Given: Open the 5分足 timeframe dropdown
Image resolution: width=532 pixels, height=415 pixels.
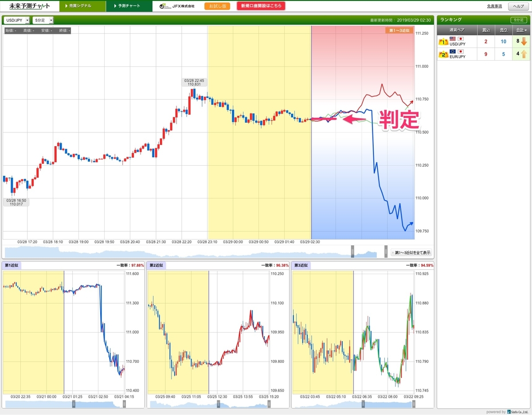Looking at the screenshot, I should [x=43, y=20].
